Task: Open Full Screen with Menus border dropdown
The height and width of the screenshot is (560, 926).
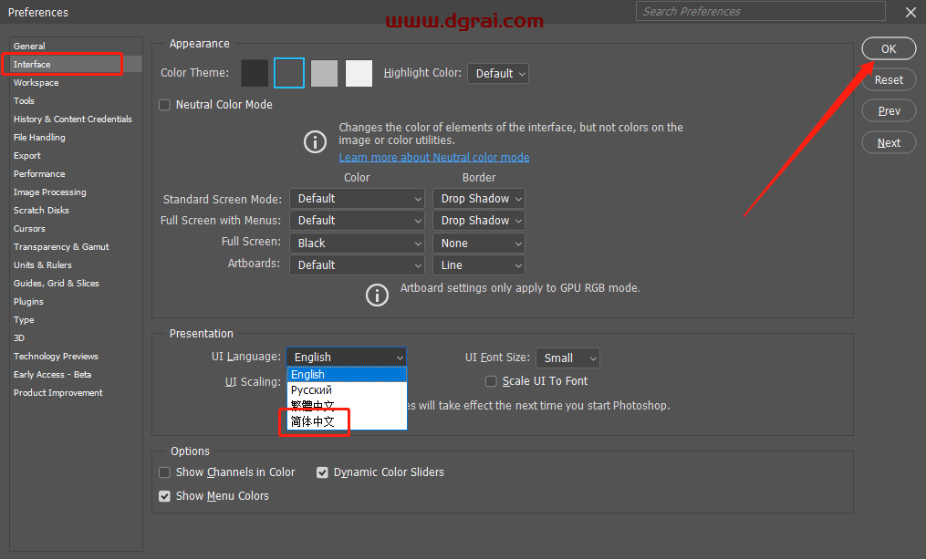Action: click(x=479, y=221)
